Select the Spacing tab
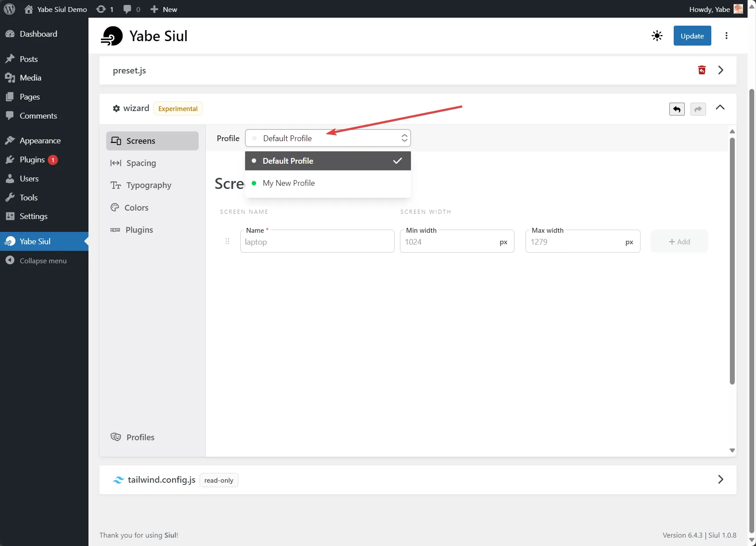The width and height of the screenshot is (756, 546). [x=152, y=163]
